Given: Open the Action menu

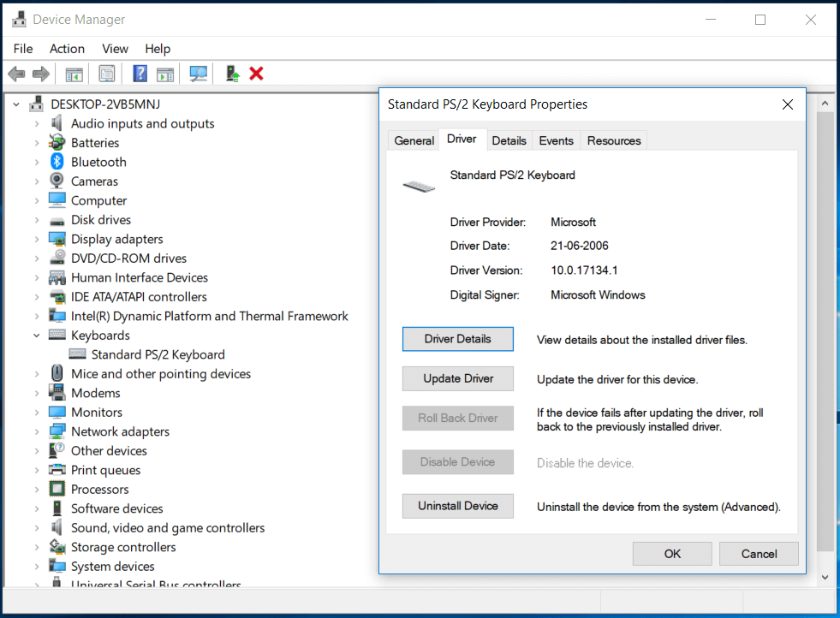Looking at the screenshot, I should coord(67,49).
